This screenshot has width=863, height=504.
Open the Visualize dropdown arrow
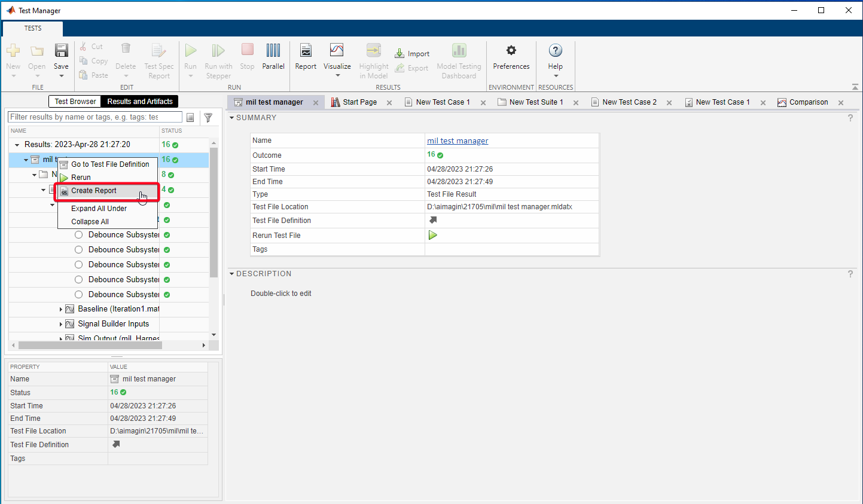tap(337, 75)
